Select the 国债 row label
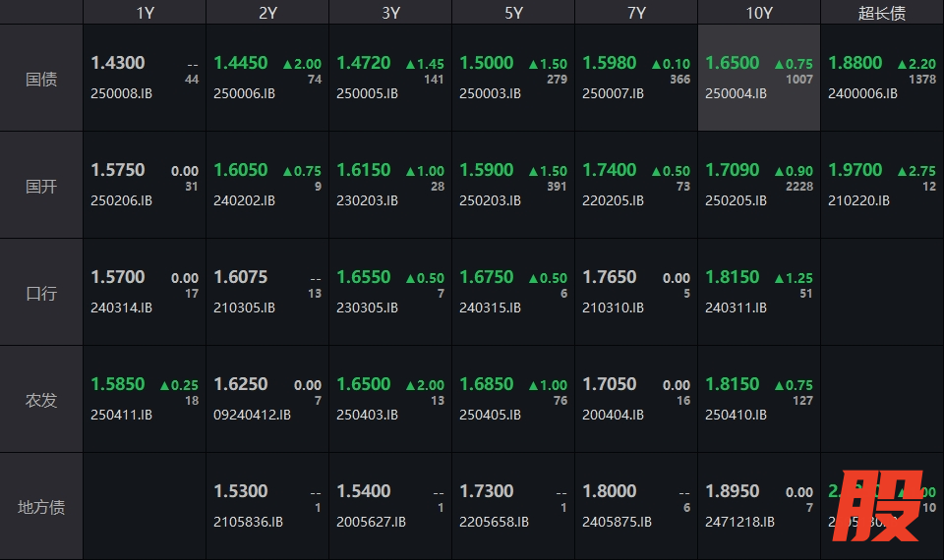Image resolution: width=944 pixels, height=560 pixels. click(41, 79)
